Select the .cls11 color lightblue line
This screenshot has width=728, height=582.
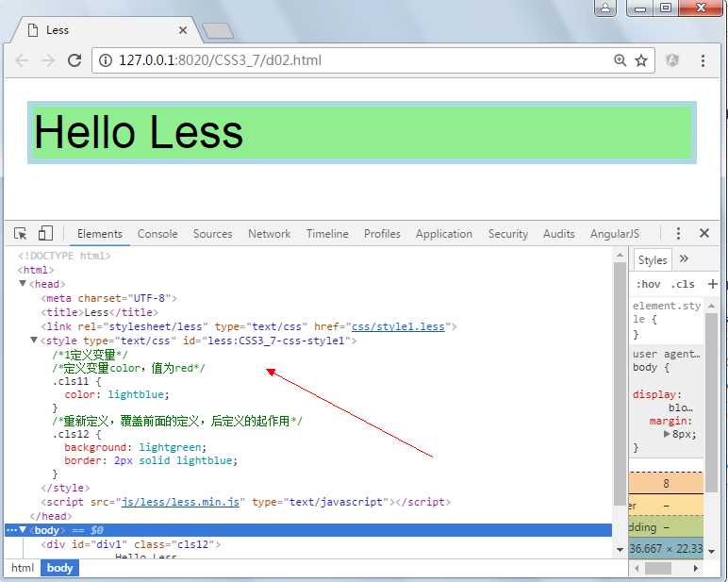[117, 394]
